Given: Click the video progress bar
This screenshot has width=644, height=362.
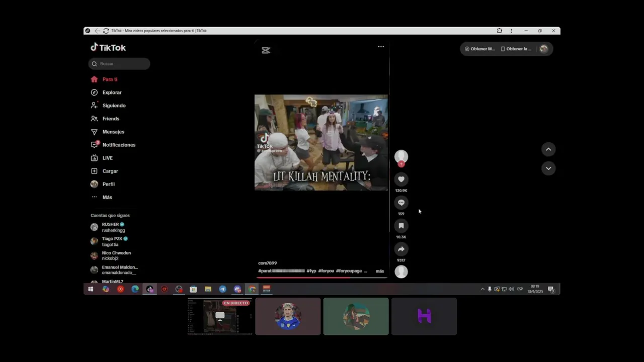Looking at the screenshot, I should click(322, 277).
